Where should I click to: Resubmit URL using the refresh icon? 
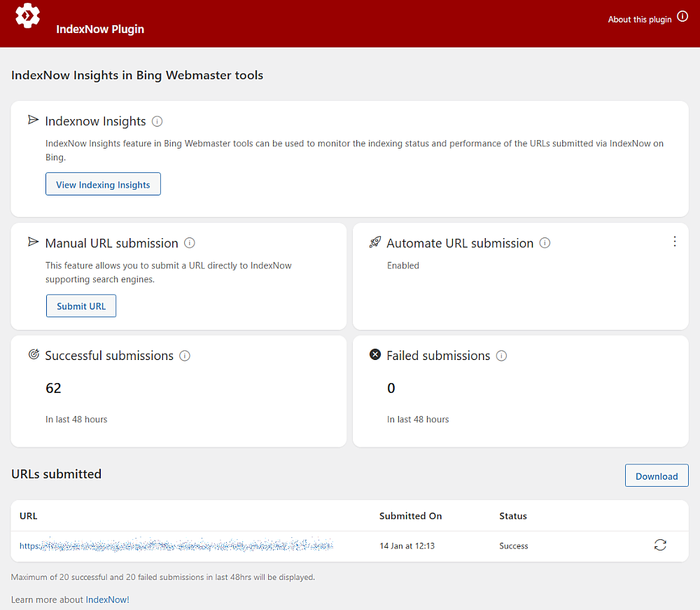pyautogui.click(x=660, y=545)
